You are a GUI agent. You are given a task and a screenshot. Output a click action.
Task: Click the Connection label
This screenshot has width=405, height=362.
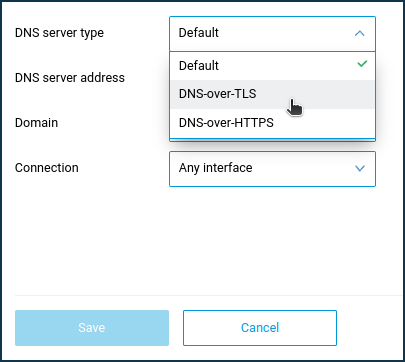47,168
